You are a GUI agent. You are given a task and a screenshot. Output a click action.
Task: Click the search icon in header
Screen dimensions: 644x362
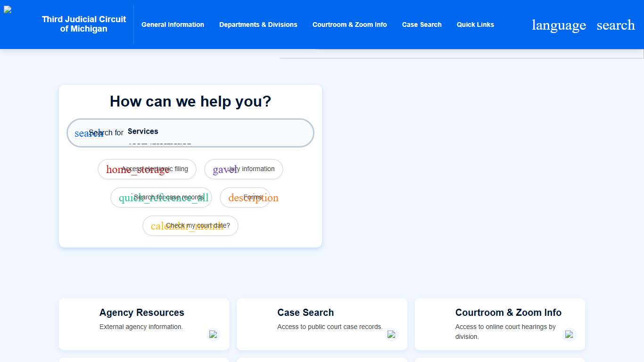[x=615, y=25]
